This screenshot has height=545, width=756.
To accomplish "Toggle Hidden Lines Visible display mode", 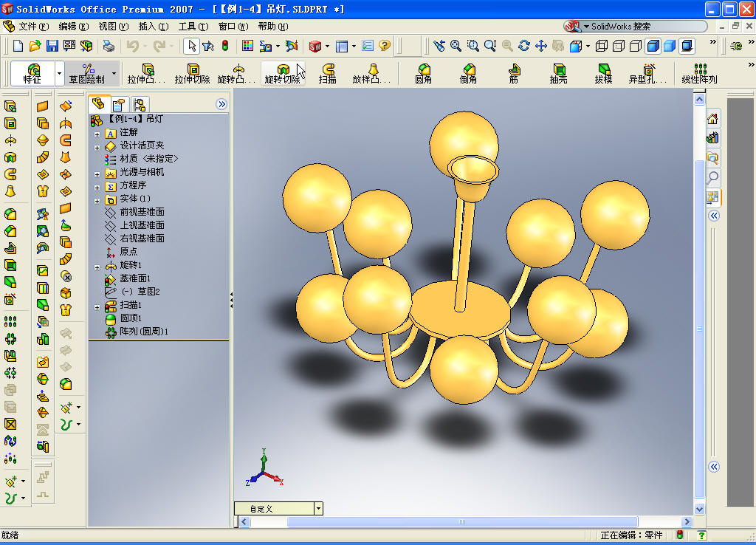I will click(619, 46).
